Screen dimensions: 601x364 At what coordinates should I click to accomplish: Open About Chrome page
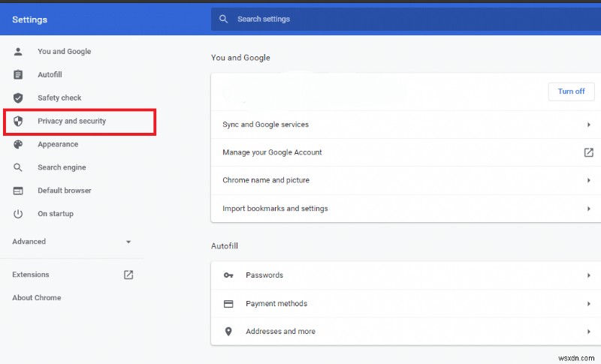coord(37,298)
